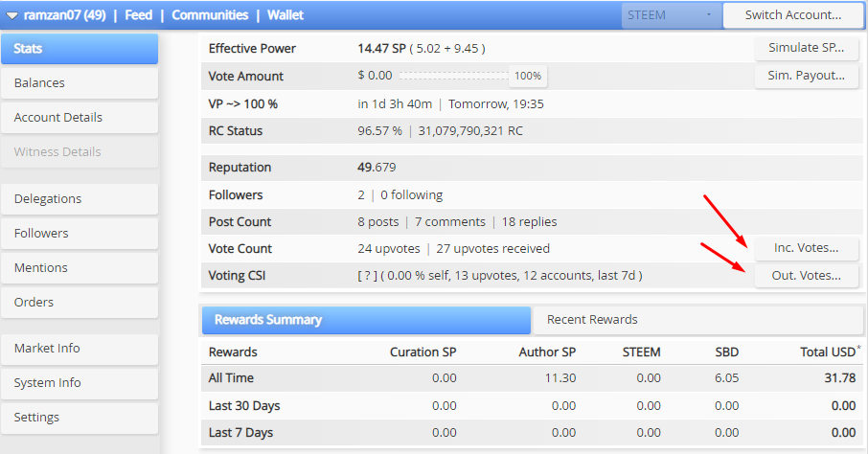
Task: Click the Reputation value 49.679
Action: [x=377, y=168]
